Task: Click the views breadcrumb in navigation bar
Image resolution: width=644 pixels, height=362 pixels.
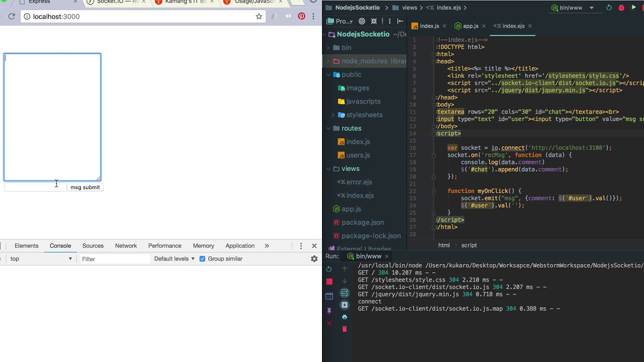Action: click(405, 8)
